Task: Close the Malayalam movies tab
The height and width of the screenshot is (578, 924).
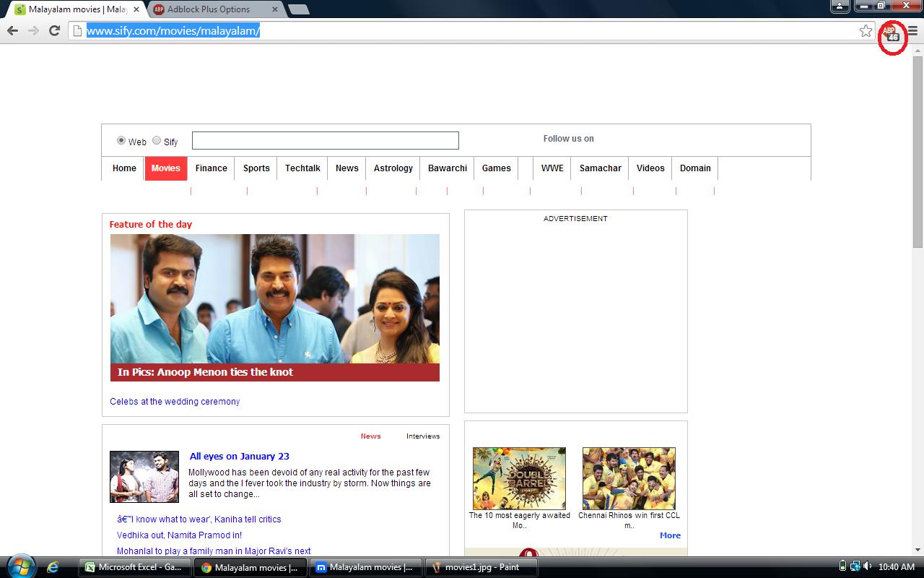Action: (136, 9)
